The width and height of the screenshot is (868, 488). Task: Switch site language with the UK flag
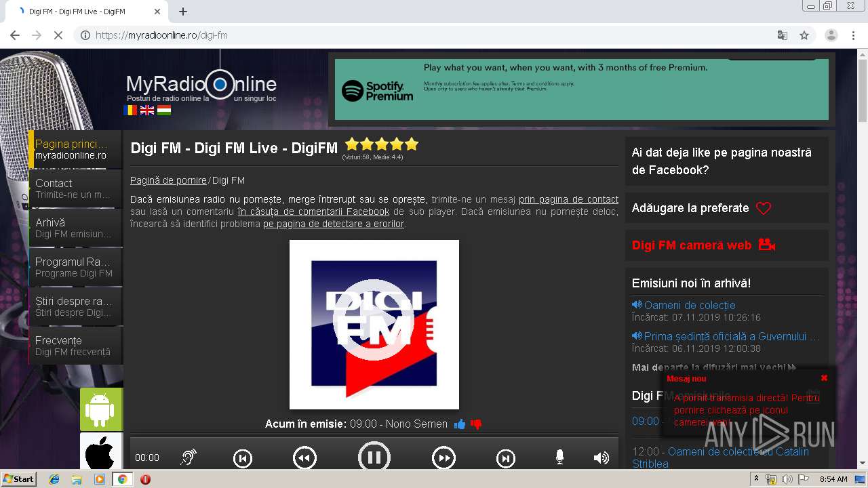(x=147, y=110)
